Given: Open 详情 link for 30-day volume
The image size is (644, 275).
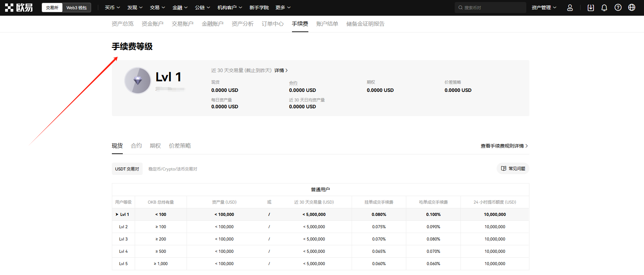Looking at the screenshot, I should coord(281,70).
